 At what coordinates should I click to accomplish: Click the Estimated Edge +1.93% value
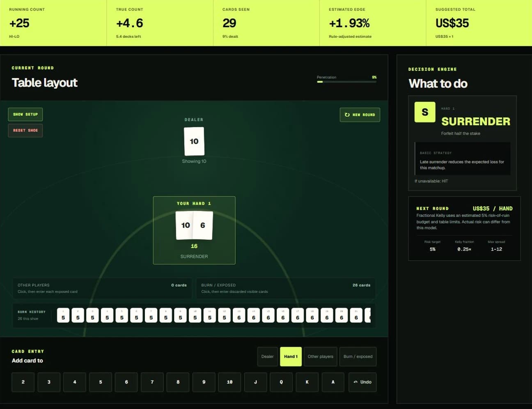tap(349, 23)
